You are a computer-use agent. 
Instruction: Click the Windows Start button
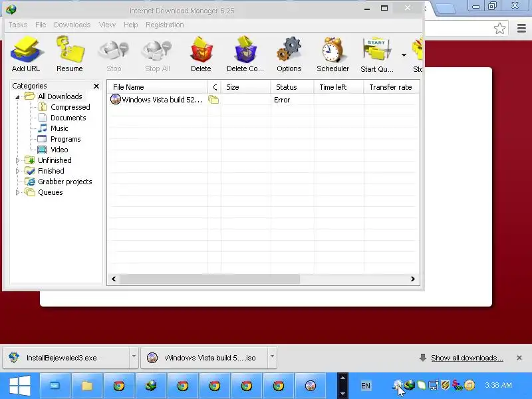tap(20, 386)
